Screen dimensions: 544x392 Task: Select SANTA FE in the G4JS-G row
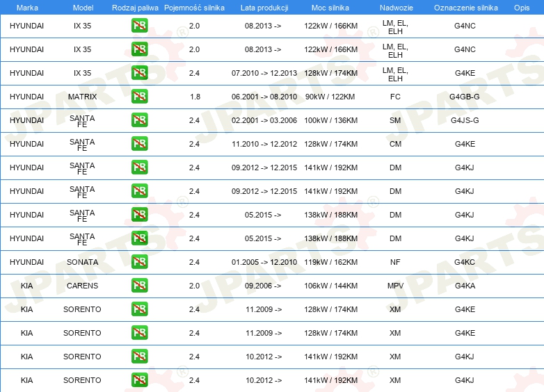click(82, 121)
